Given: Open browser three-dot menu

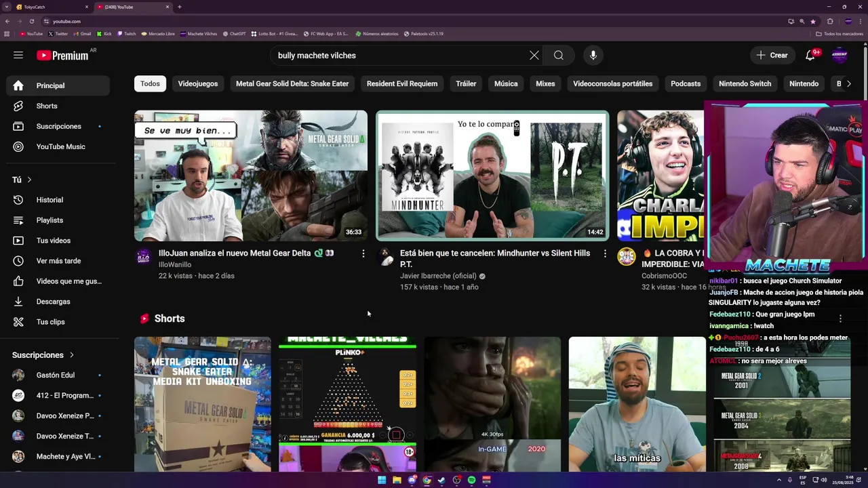Looking at the screenshot, I should (x=861, y=21).
